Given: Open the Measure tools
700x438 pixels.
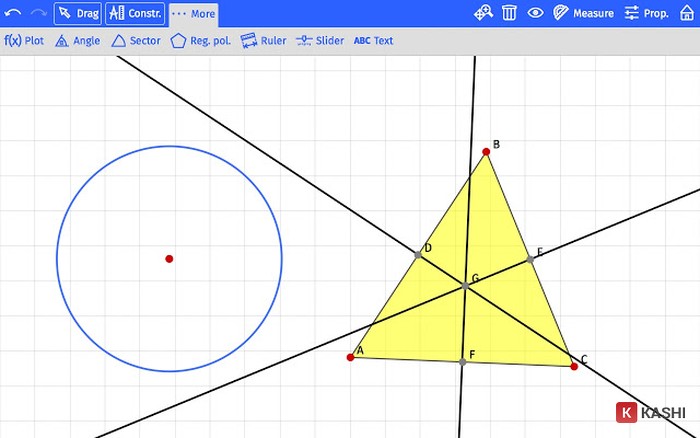Looking at the screenshot, I should (583, 13).
